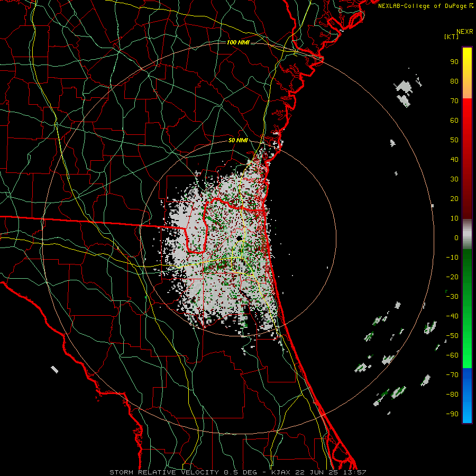The height and width of the screenshot is (476, 476).
Task: Click the '10' value on the velocity scale
Action: point(454,218)
